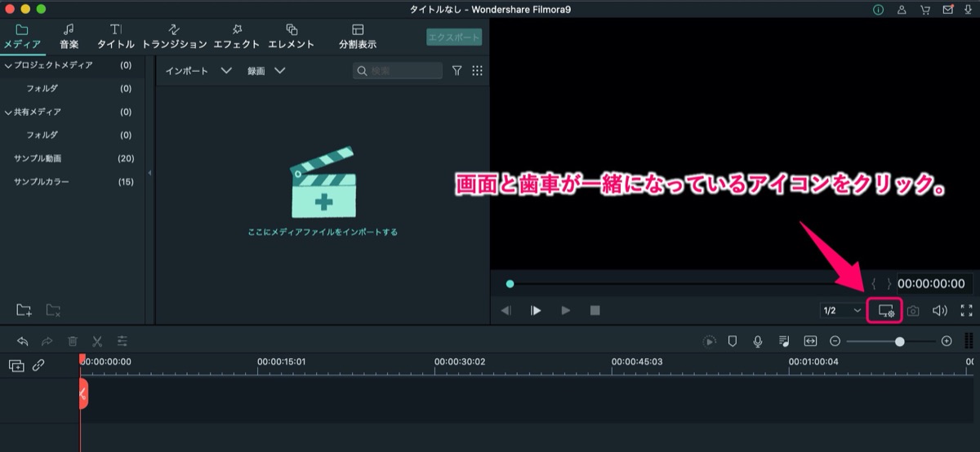This screenshot has width=980, height=452.
Task: Switch to the メディア tab
Action: (x=22, y=37)
